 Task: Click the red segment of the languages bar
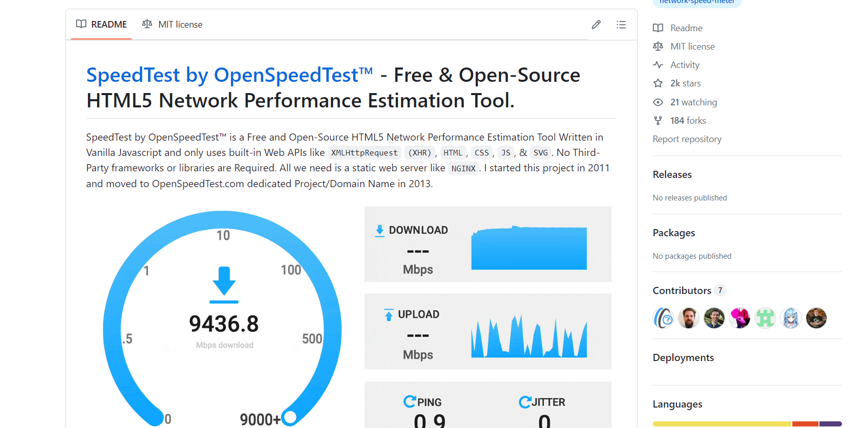coord(806,424)
